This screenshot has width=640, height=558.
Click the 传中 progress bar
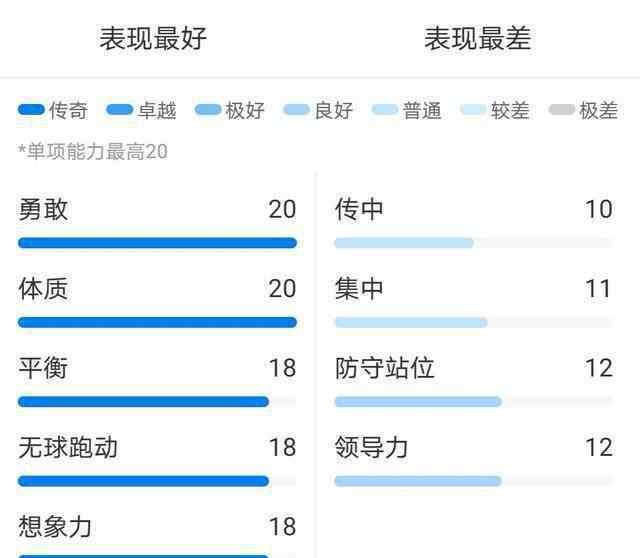pyautogui.click(x=474, y=243)
